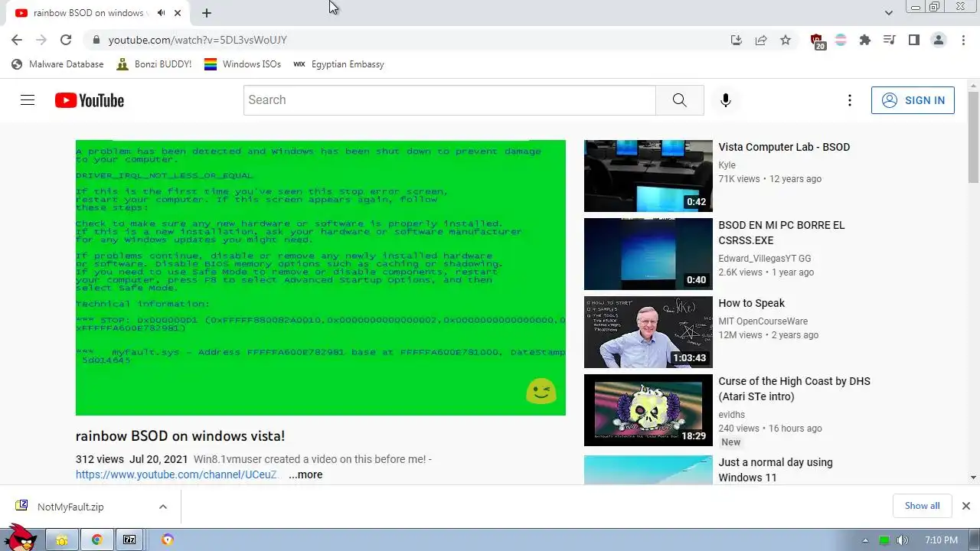Image resolution: width=980 pixels, height=551 pixels.
Task: Click the SIGN IN button
Action: coord(913,100)
